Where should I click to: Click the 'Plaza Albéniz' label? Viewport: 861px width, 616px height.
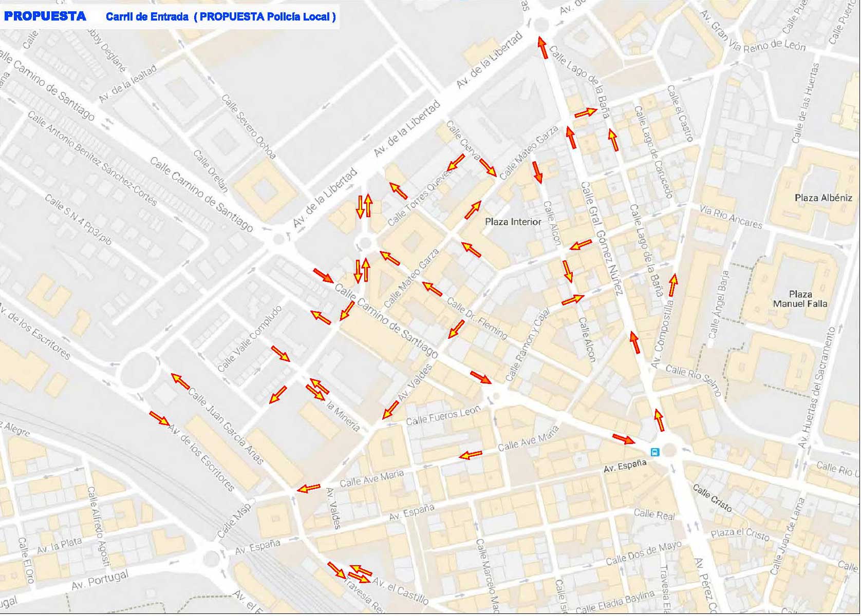coord(823,198)
